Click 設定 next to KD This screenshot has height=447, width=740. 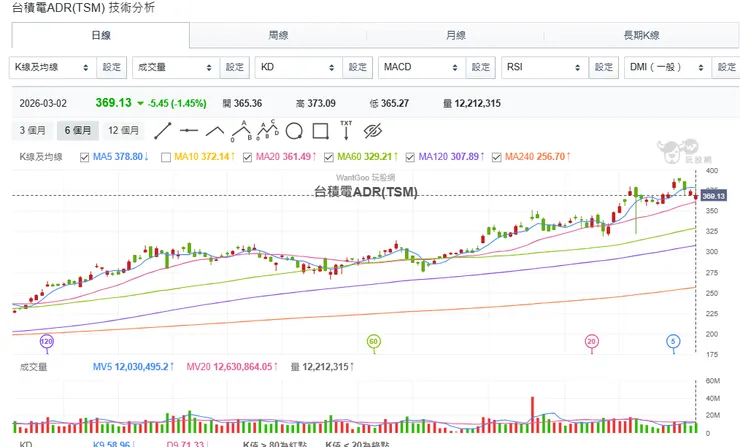pyautogui.click(x=358, y=67)
